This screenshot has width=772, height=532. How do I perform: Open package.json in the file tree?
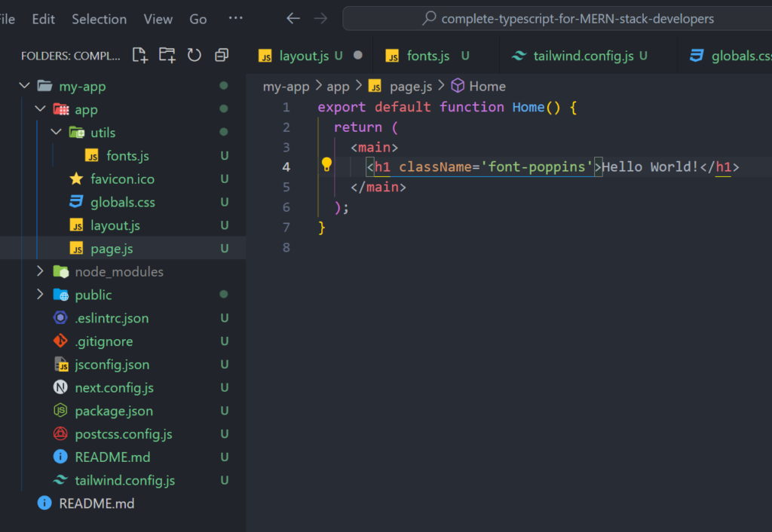pyautogui.click(x=114, y=411)
